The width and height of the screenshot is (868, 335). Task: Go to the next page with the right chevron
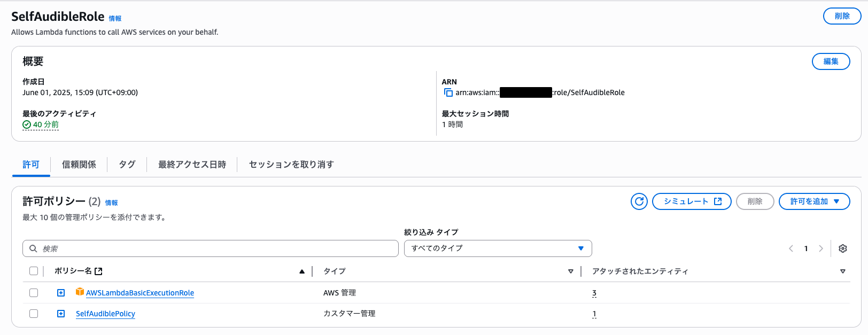point(821,248)
